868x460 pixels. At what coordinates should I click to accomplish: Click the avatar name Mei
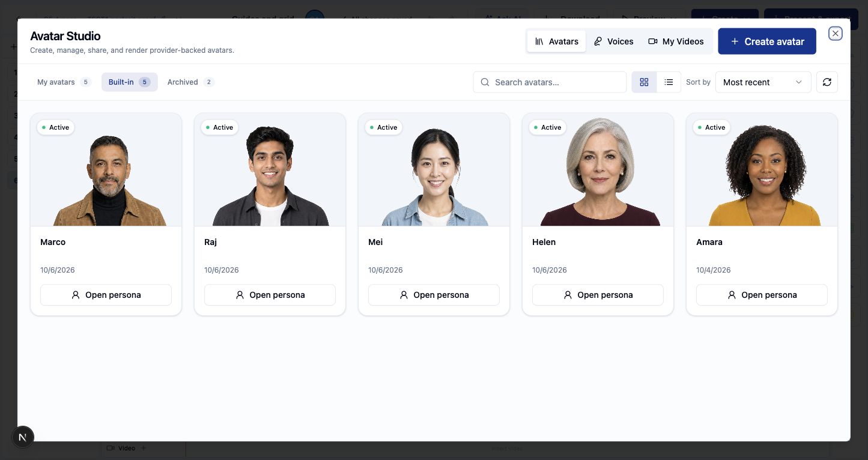(375, 242)
